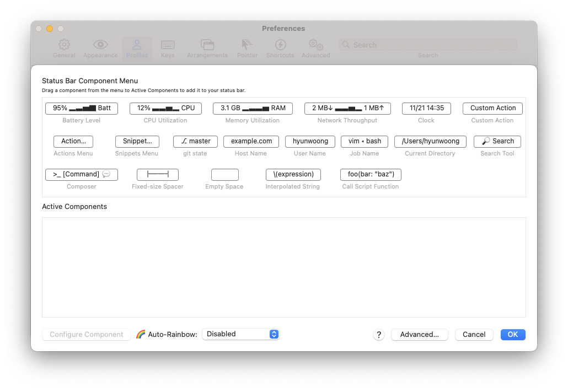
Task: Select the Composer Command component
Action: tap(82, 175)
